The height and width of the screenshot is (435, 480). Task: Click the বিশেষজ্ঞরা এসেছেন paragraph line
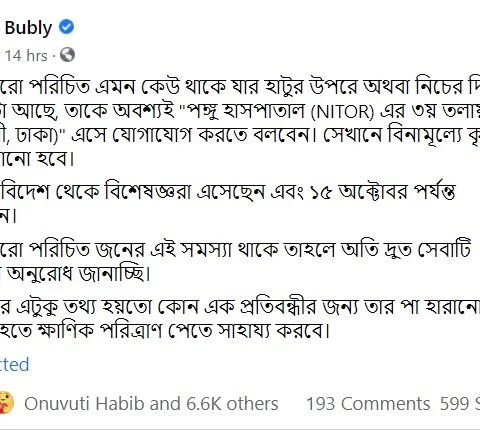click(x=228, y=193)
